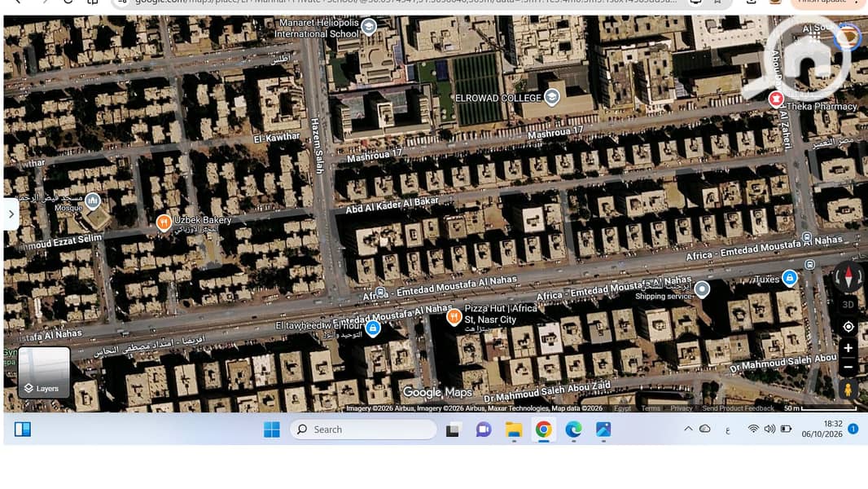Open File Explorer from the taskbar

[514, 430]
